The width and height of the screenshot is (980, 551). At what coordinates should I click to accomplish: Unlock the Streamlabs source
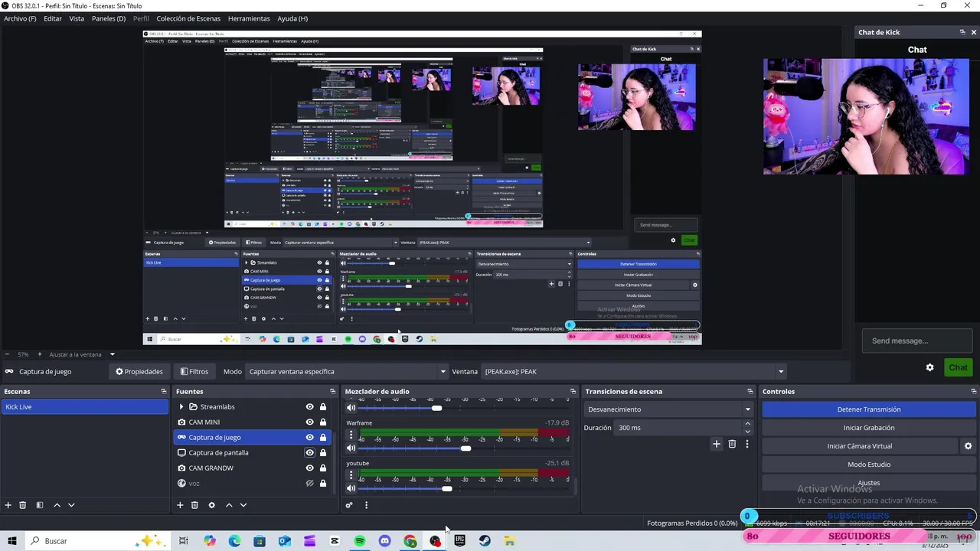point(323,407)
